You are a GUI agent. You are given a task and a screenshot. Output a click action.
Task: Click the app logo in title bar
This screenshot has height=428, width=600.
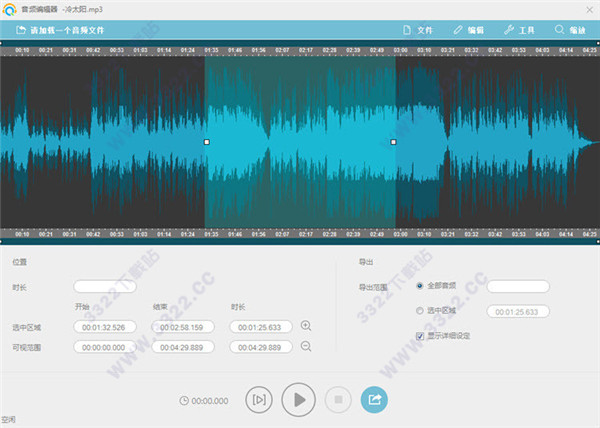(x=9, y=10)
